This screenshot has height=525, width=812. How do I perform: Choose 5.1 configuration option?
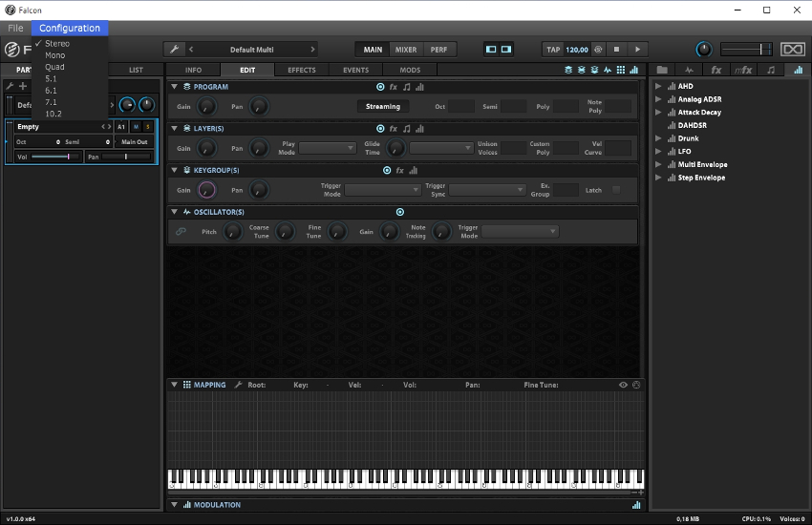pos(51,78)
